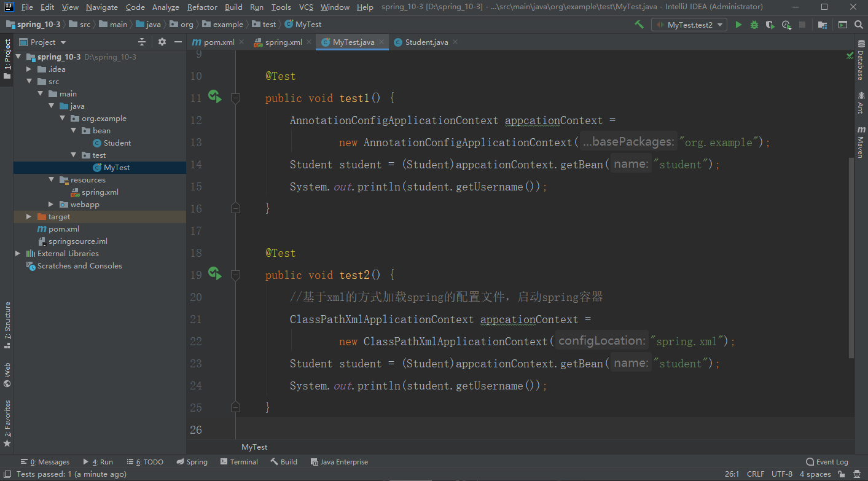Image resolution: width=868 pixels, height=481 pixels.
Task: Expand the webapp folder
Action: [x=51, y=205]
